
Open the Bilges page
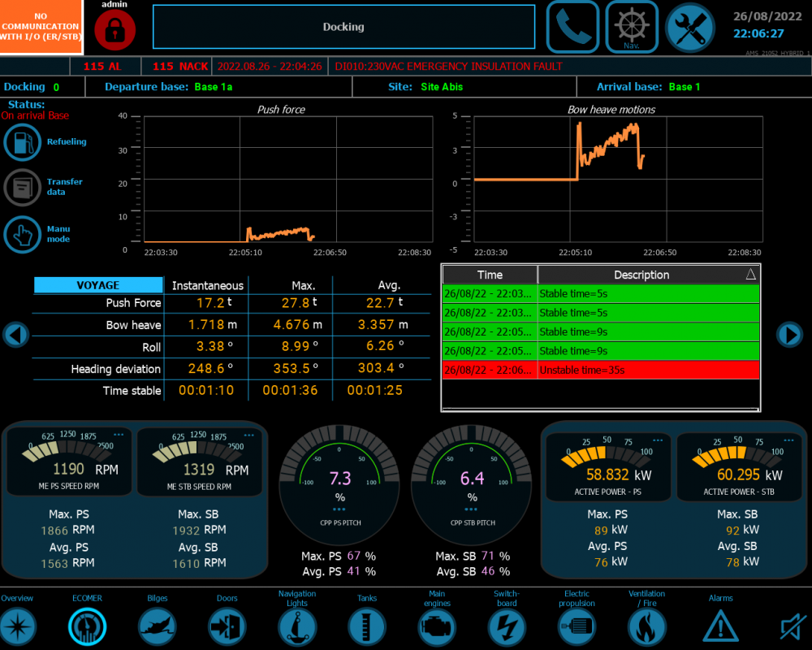coord(158,626)
